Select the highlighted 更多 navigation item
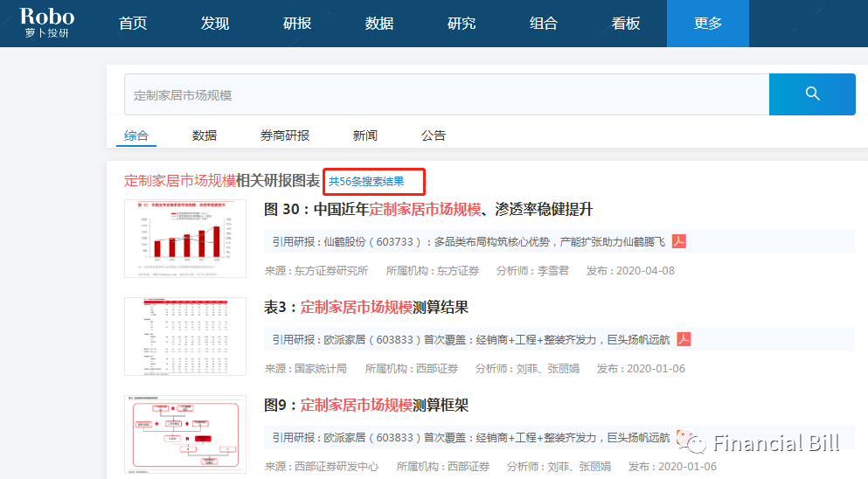 click(x=708, y=24)
